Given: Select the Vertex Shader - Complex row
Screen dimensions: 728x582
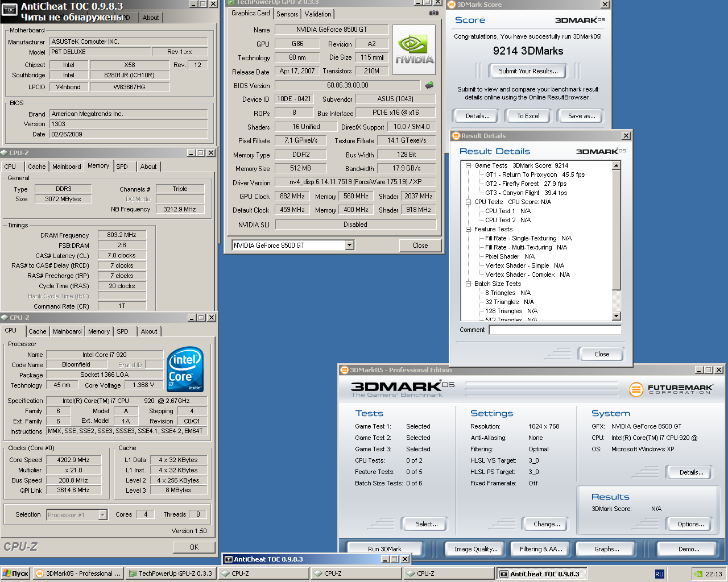Looking at the screenshot, I should tap(527, 275).
